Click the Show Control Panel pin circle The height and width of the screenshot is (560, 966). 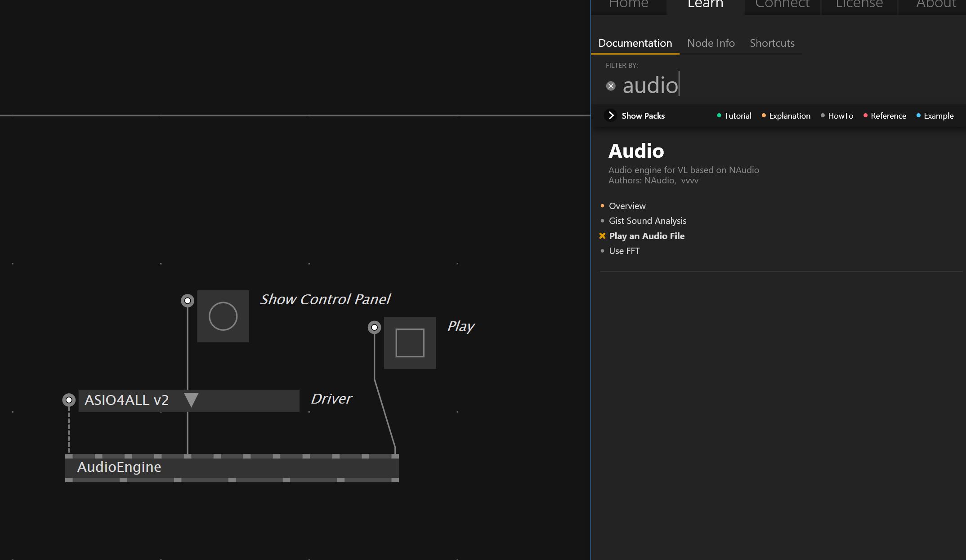tap(188, 300)
